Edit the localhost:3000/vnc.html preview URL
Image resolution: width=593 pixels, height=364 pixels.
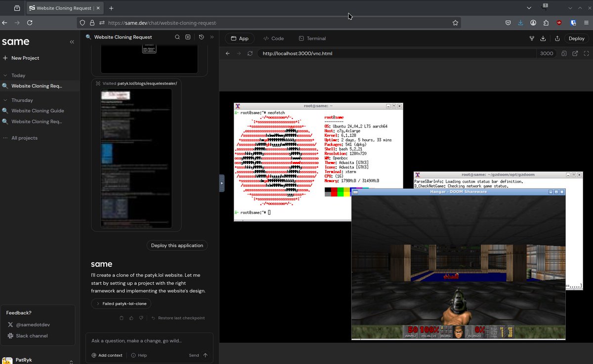click(x=396, y=53)
